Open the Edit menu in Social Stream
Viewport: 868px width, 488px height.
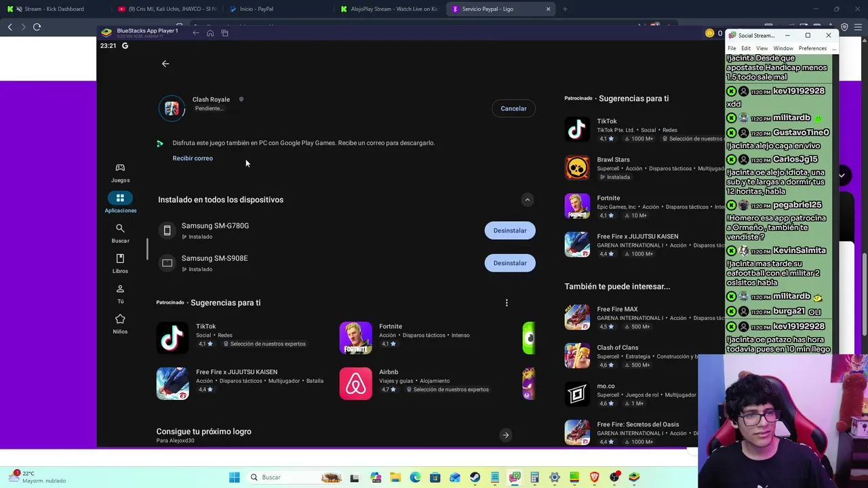coord(746,48)
